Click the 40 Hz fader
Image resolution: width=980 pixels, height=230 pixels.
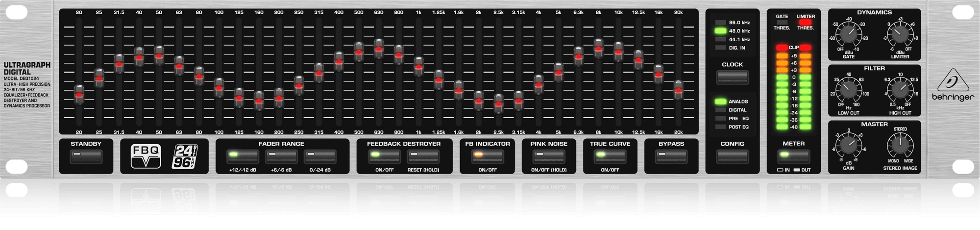click(x=139, y=57)
